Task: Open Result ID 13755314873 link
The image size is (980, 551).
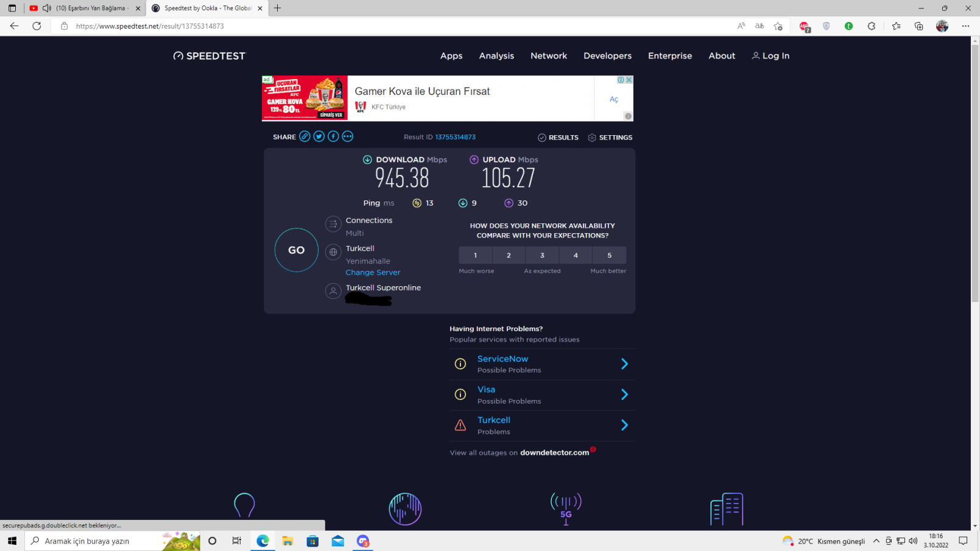Action: [x=455, y=138]
